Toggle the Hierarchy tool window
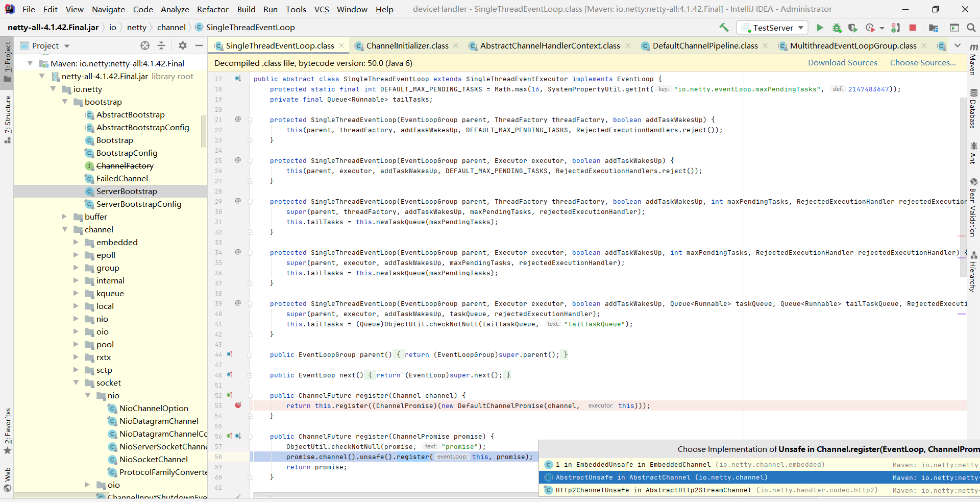 (x=973, y=272)
